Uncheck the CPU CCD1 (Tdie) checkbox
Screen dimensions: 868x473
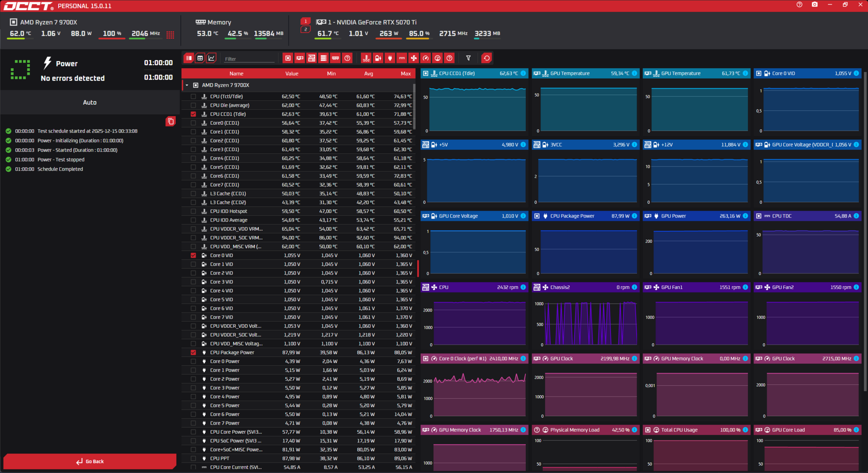tap(193, 114)
